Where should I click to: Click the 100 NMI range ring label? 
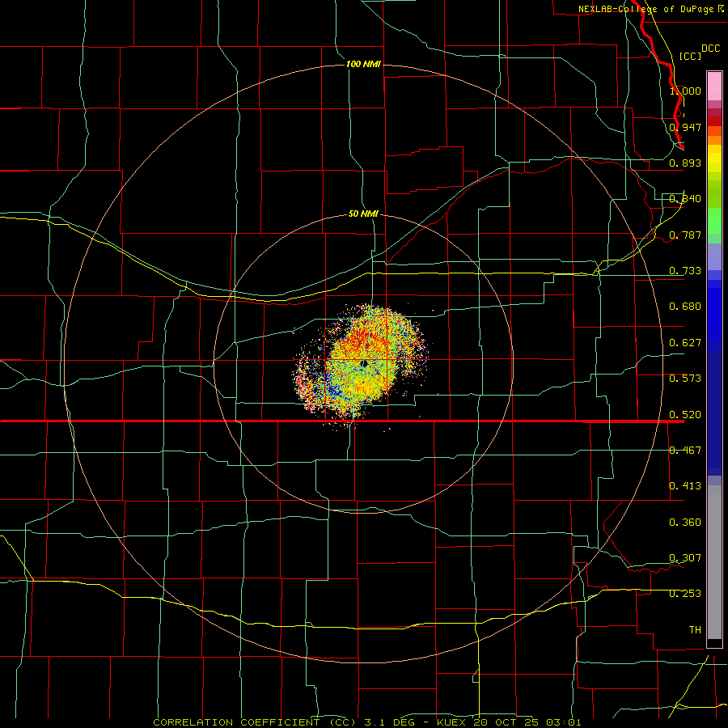pyautogui.click(x=363, y=64)
